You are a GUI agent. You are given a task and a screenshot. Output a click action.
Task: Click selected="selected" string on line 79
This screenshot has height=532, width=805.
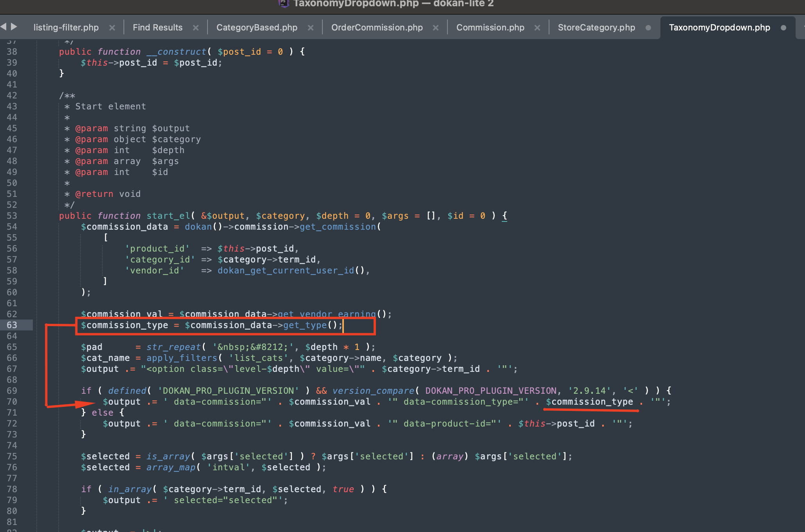225,500
